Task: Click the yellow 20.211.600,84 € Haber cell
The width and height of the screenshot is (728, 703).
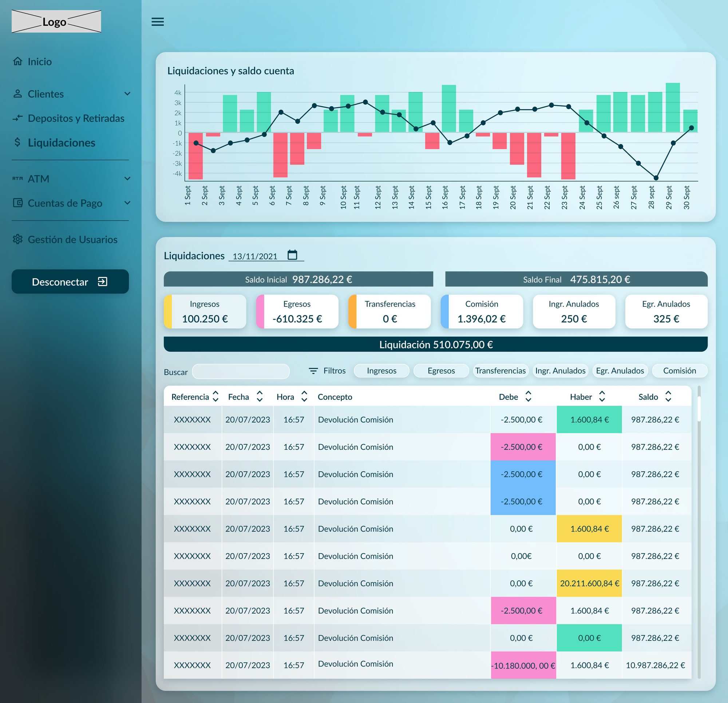Action: [589, 583]
